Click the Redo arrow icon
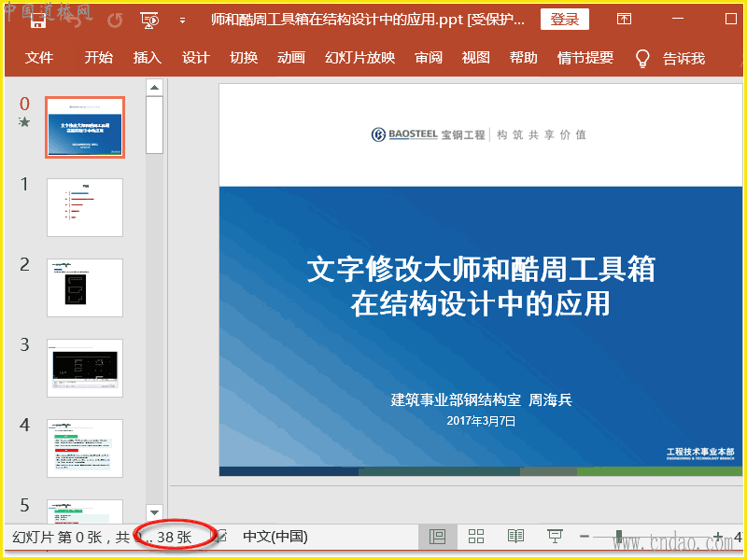The width and height of the screenshot is (747, 560). pyautogui.click(x=115, y=20)
